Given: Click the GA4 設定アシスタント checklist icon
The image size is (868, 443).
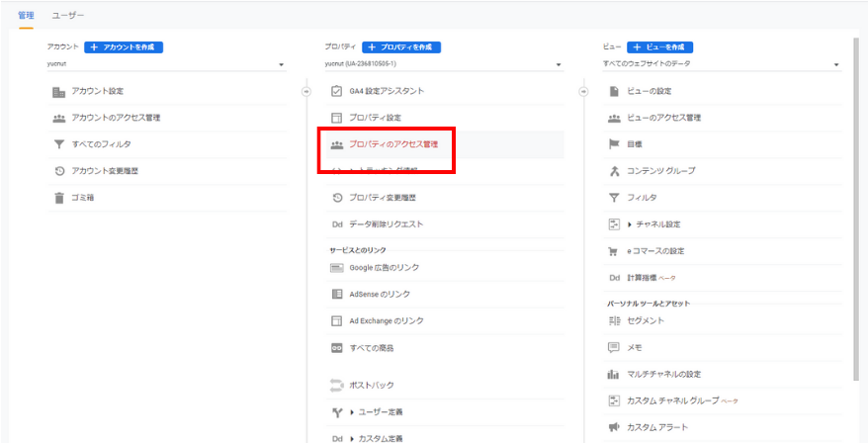Looking at the screenshot, I should click(x=336, y=91).
